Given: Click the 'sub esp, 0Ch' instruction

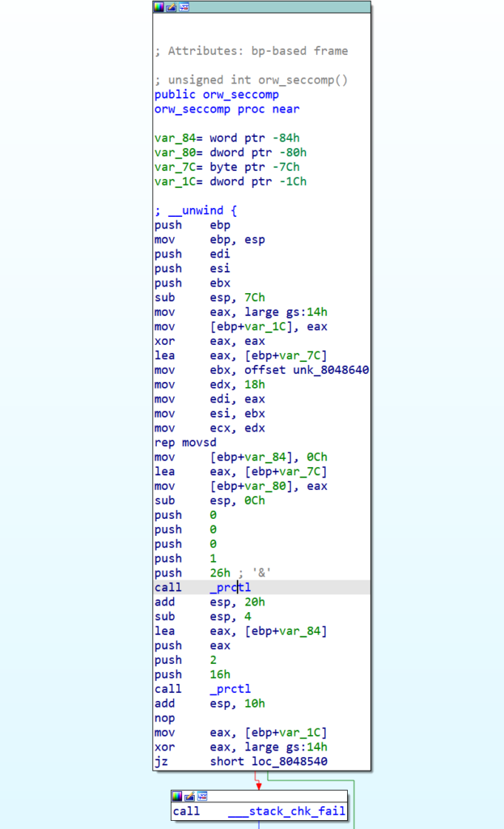Looking at the screenshot, I should click(210, 500).
